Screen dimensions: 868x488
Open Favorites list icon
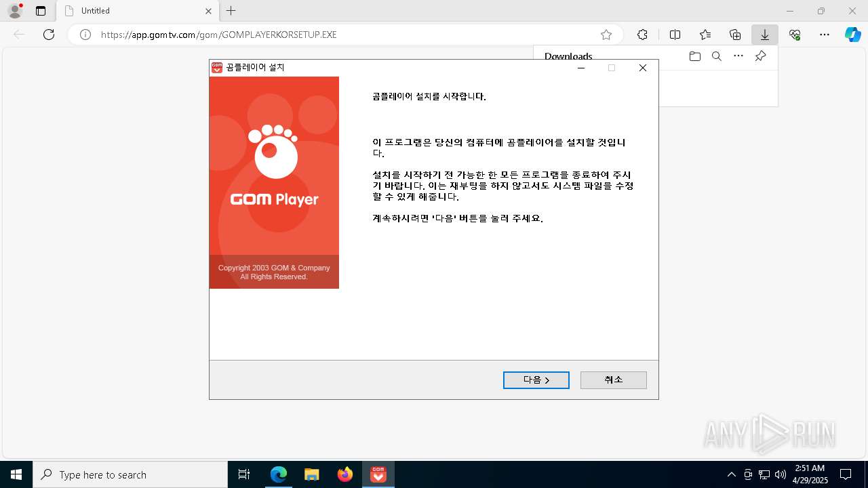(705, 35)
